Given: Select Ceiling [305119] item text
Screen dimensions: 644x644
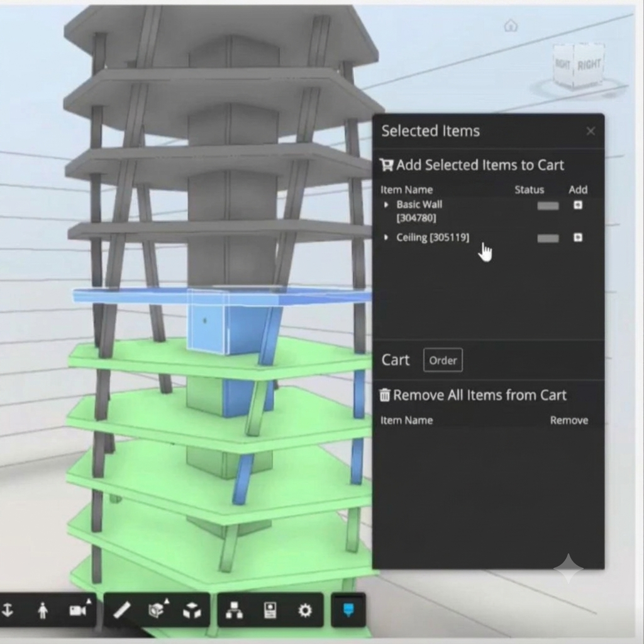Looking at the screenshot, I should [x=433, y=237].
